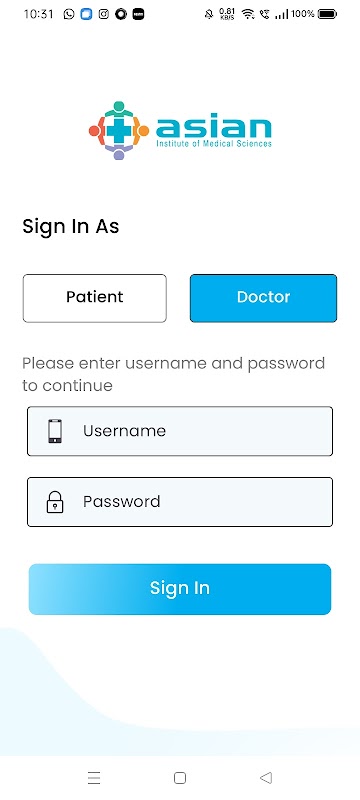Focus the Password input field
360x800 pixels.
coord(180,502)
